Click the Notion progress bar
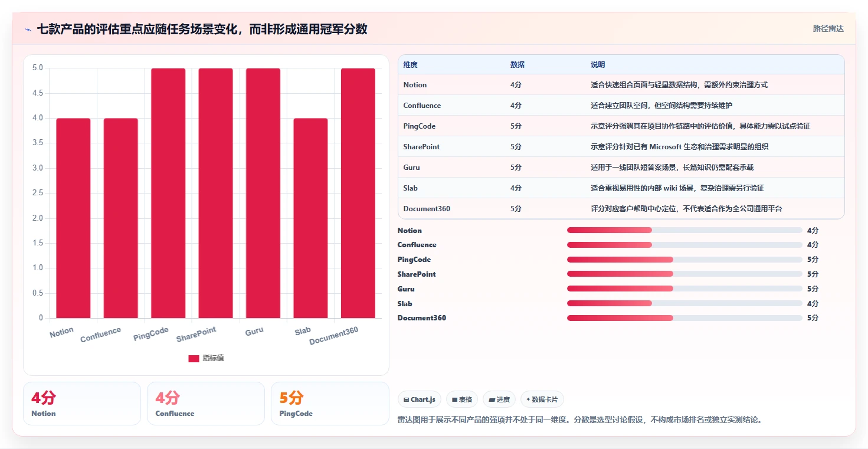 coord(684,230)
